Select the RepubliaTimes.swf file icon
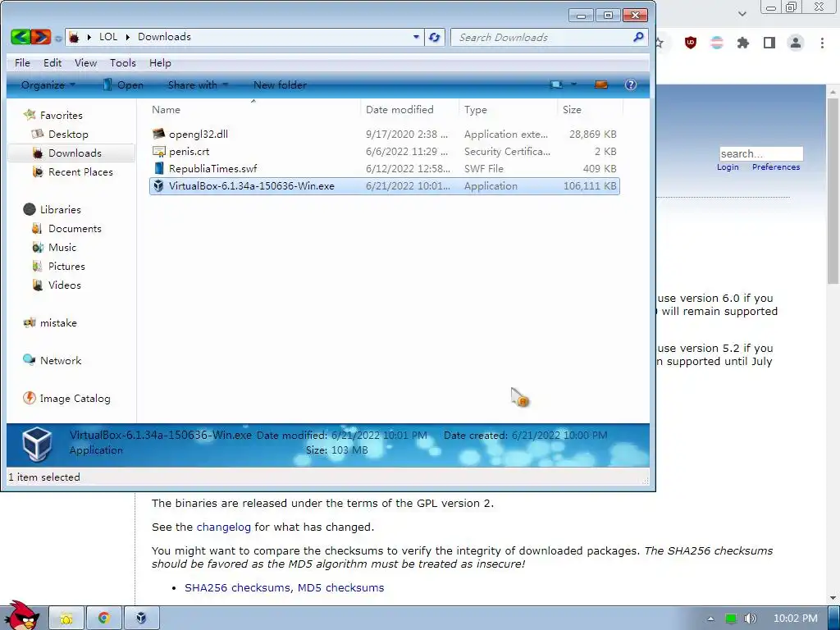 click(x=158, y=168)
